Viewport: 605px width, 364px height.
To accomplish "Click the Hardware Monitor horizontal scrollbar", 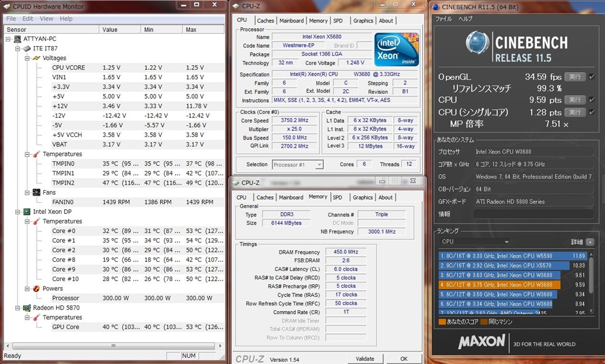I will [x=112, y=345].
